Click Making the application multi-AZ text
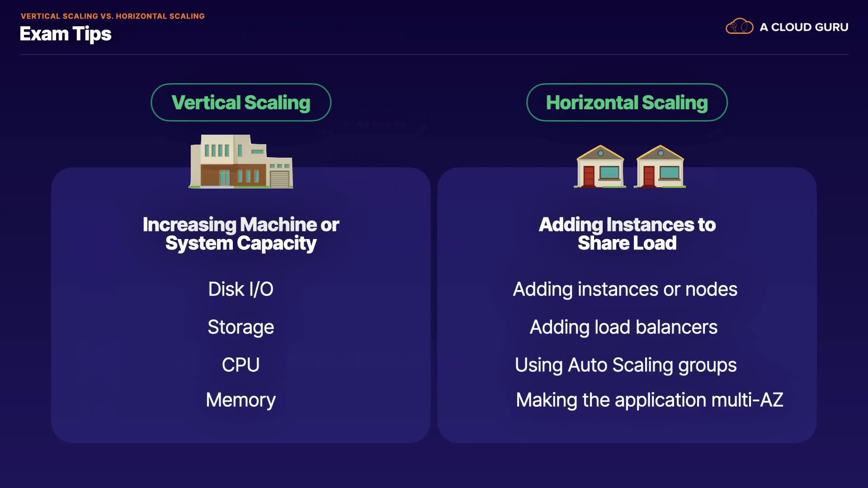 [650, 400]
